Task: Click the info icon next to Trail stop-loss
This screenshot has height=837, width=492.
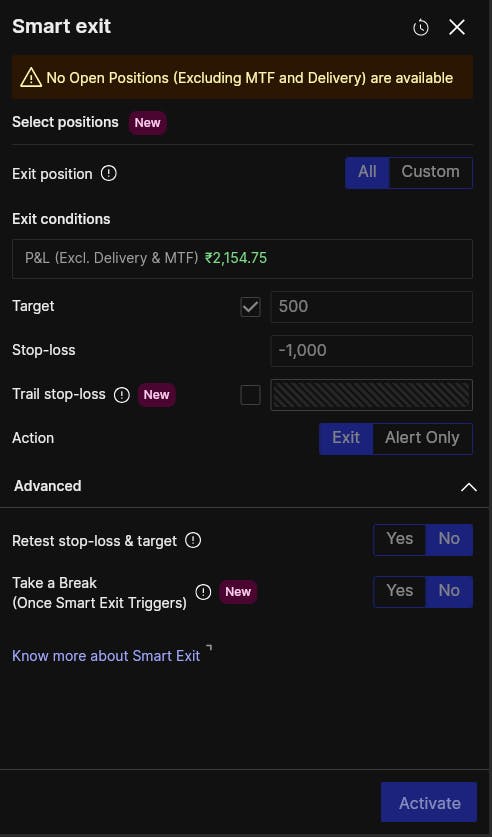Action: tap(122, 395)
